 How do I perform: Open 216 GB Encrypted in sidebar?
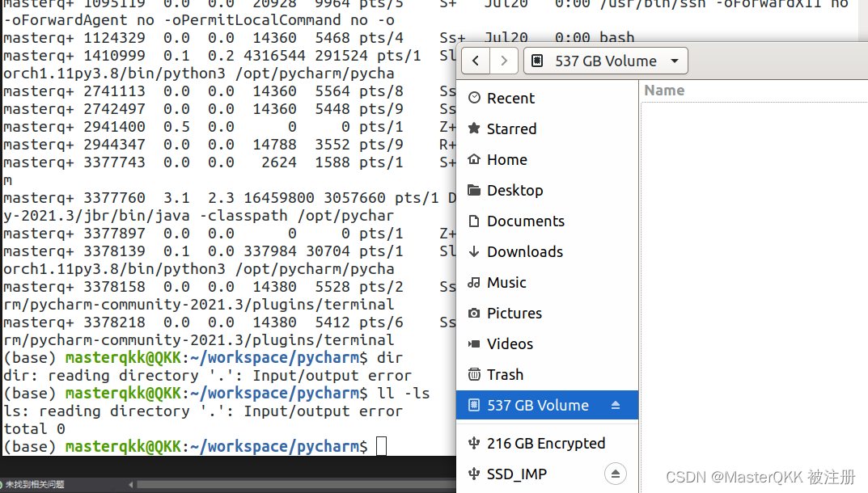tap(547, 443)
